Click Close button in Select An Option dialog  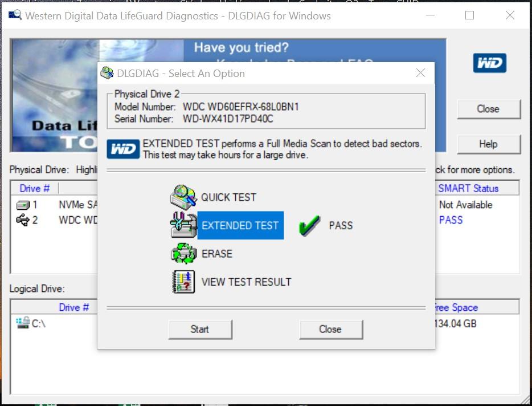[x=331, y=329]
